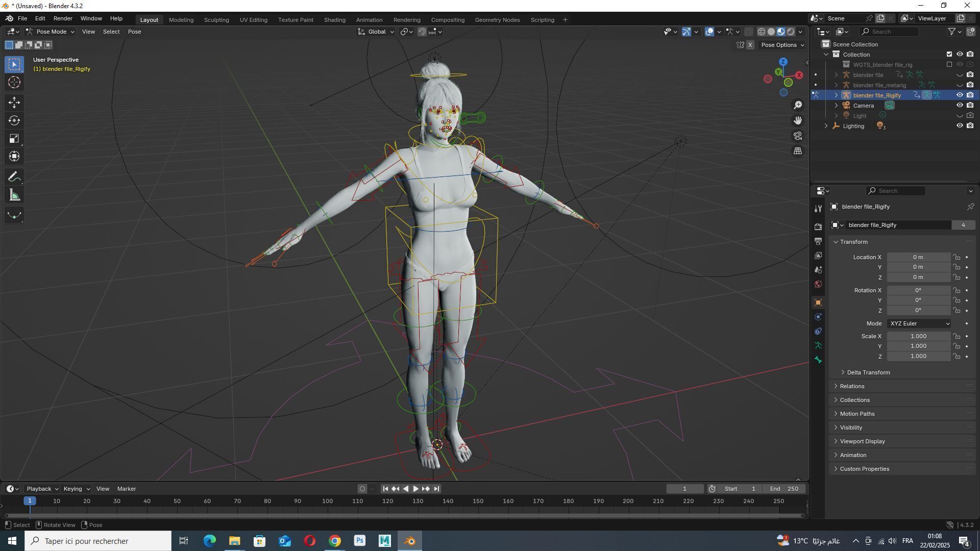The height and width of the screenshot is (551, 980).
Task: Select the Select Box tool
Action: click(14, 64)
